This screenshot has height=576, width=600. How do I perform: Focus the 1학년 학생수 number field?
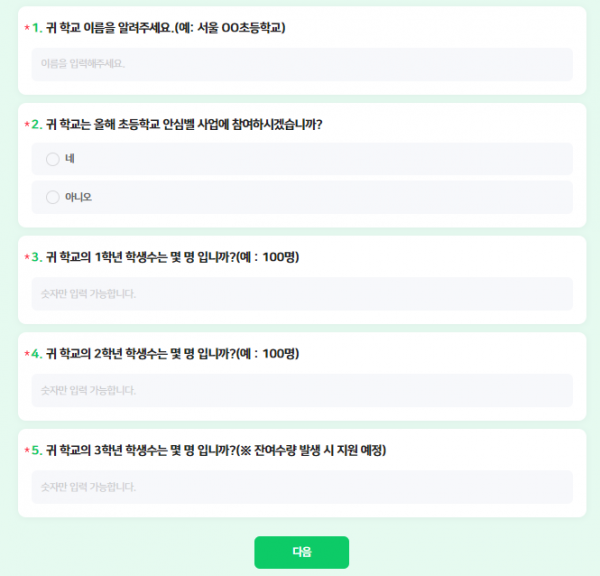click(x=301, y=294)
